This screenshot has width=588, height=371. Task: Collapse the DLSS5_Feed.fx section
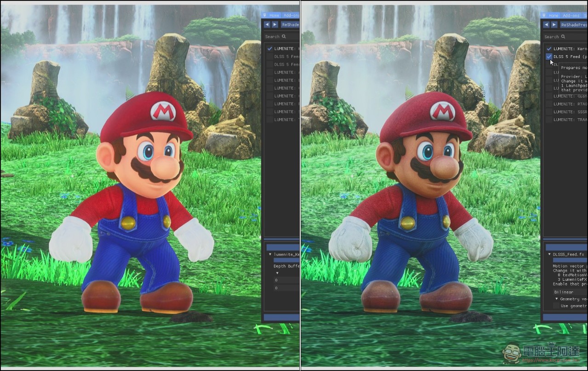(549, 254)
